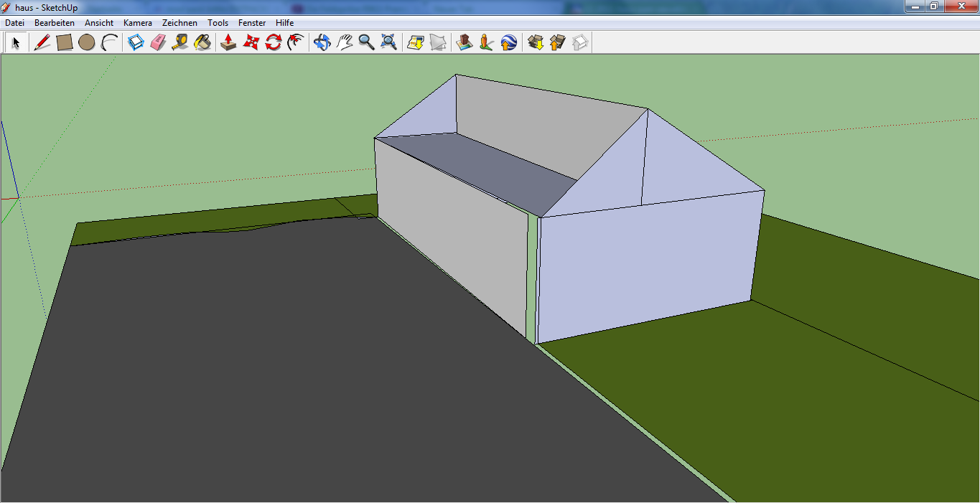The width and height of the screenshot is (980, 503).
Task: Choose the Line pencil tool
Action: coord(42,42)
